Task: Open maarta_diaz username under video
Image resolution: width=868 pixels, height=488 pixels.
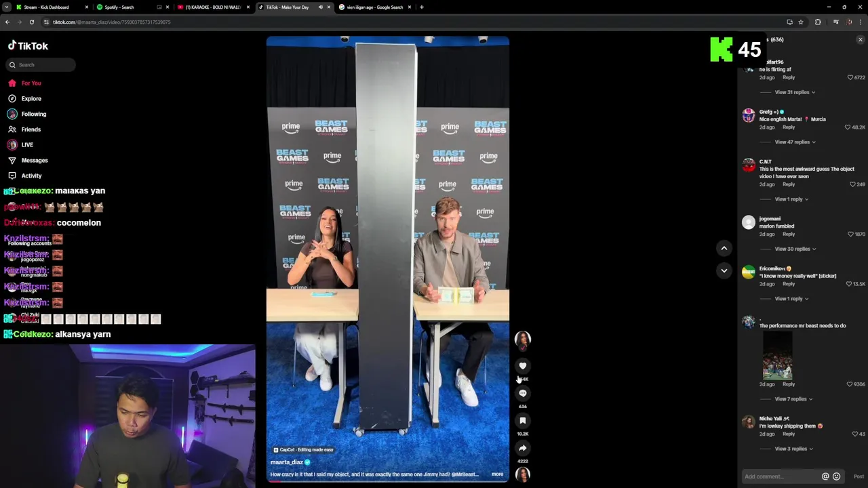Action: point(287,462)
